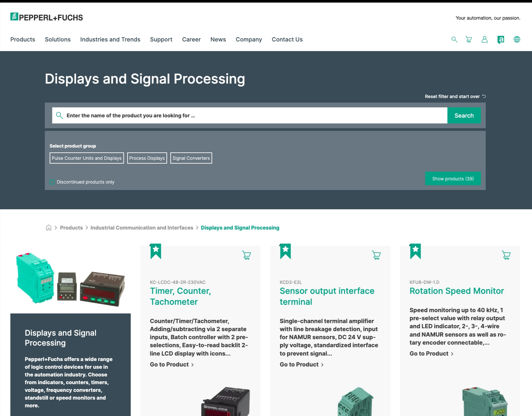Click the KCD2-E2L model number text
532x416 pixels.
[x=291, y=282]
